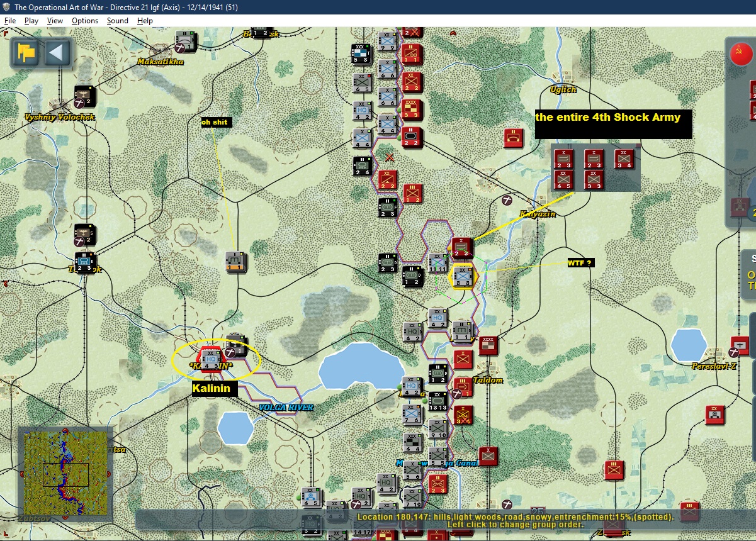Click the VOLGA RIVER label
The height and width of the screenshot is (541, 756).
(x=286, y=408)
